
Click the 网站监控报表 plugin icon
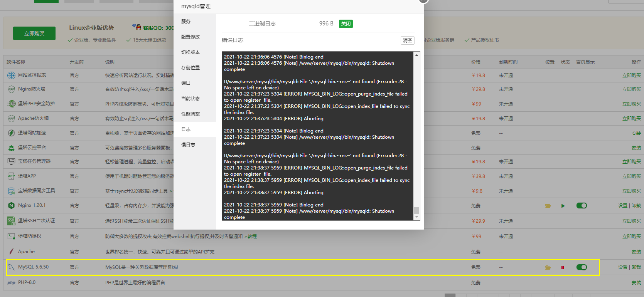pos(11,75)
